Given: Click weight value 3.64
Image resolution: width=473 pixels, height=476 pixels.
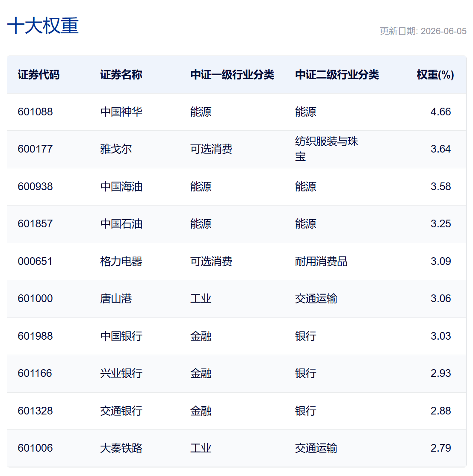Looking at the screenshot, I should [441, 149].
